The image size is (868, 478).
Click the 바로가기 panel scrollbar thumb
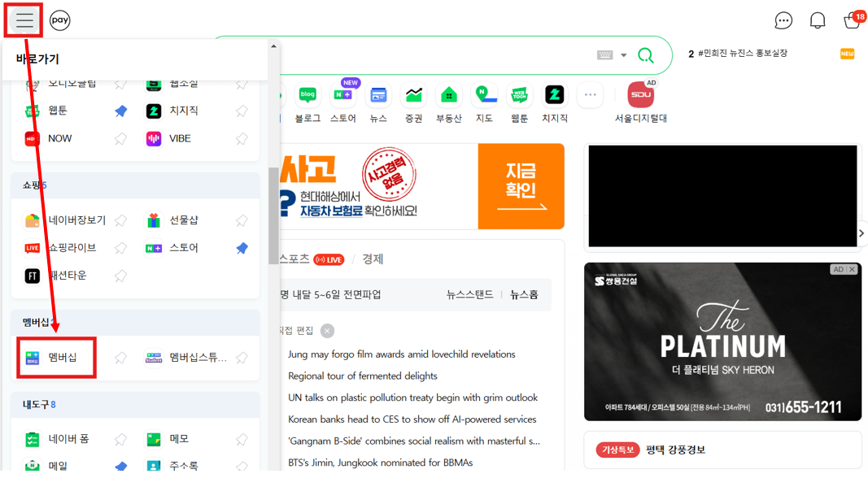click(x=273, y=215)
